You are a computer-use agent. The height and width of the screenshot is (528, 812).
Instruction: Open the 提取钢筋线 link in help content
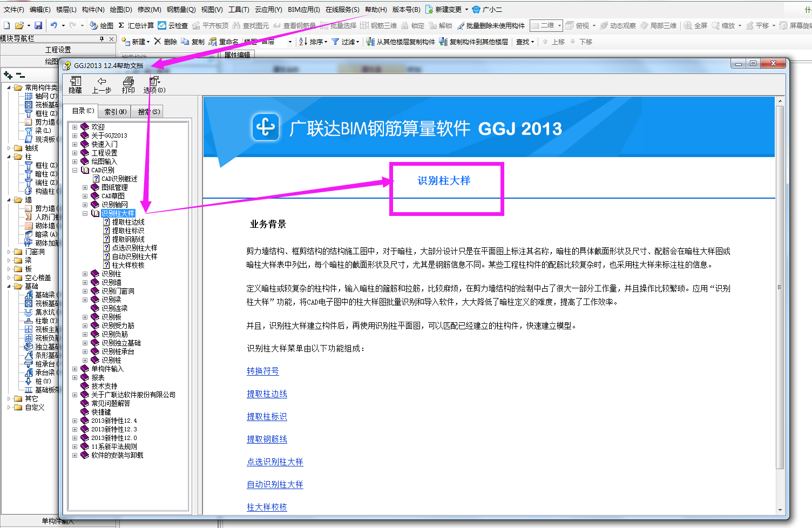[267, 439]
